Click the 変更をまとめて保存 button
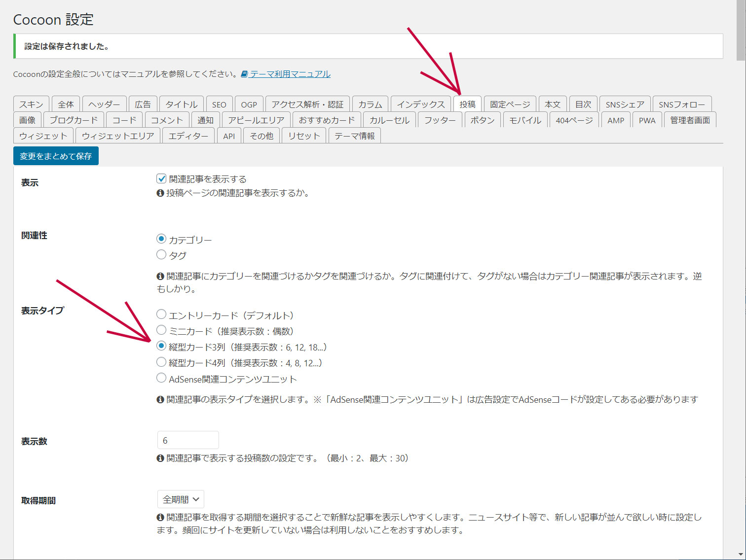This screenshot has width=746, height=560. [x=56, y=156]
